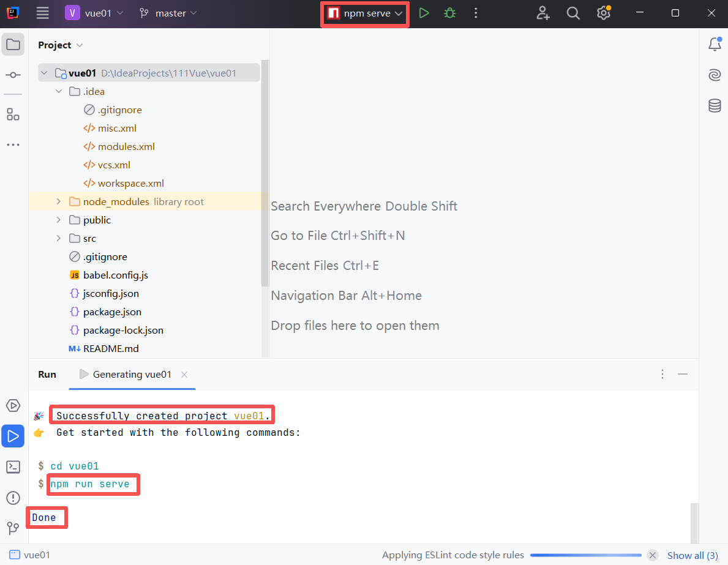This screenshot has height=565, width=728.
Task: Open Search Everywhere magnifier
Action: tap(573, 13)
